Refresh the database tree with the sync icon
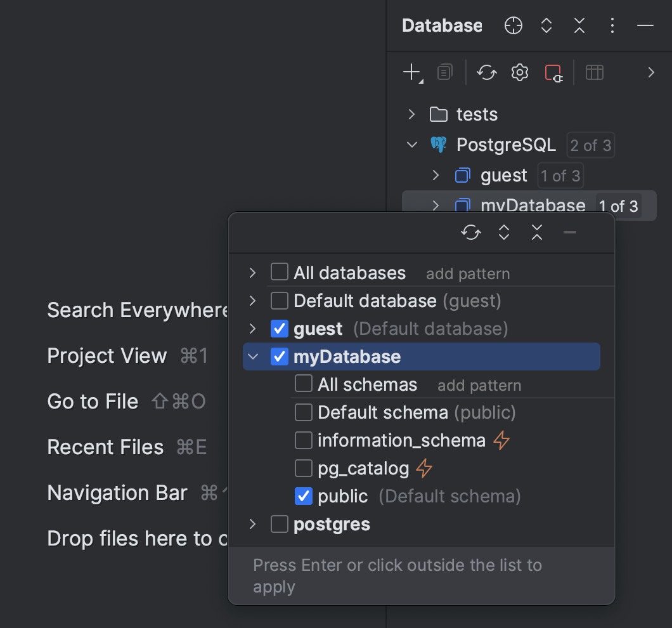672x628 pixels. click(486, 72)
